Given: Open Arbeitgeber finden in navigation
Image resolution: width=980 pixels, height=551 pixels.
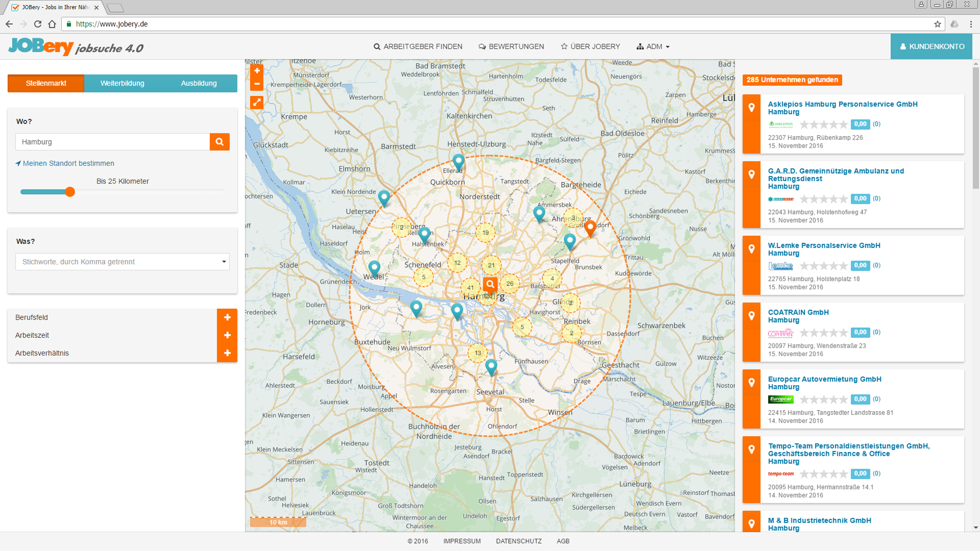Looking at the screenshot, I should point(418,46).
